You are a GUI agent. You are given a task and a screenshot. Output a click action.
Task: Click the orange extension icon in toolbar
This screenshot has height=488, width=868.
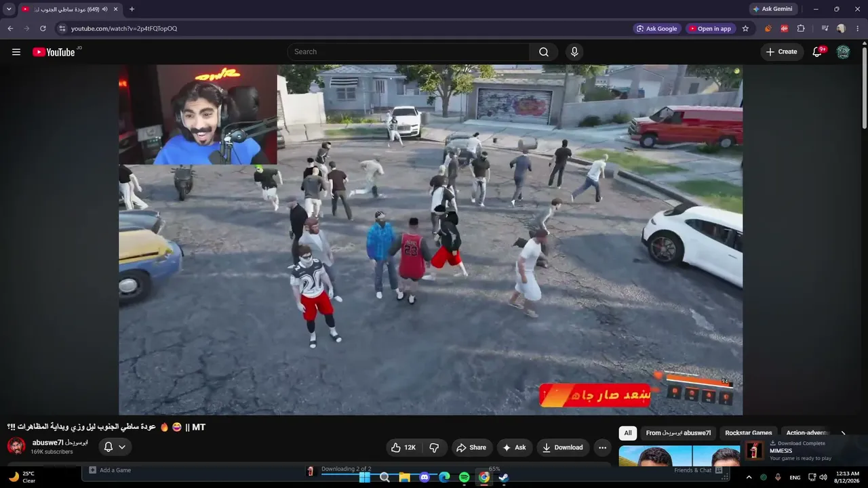768,28
